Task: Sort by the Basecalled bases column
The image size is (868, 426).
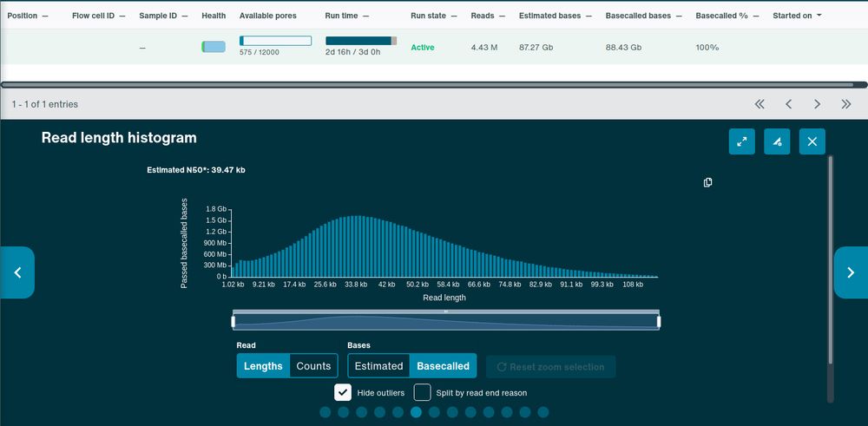Action: tap(644, 16)
